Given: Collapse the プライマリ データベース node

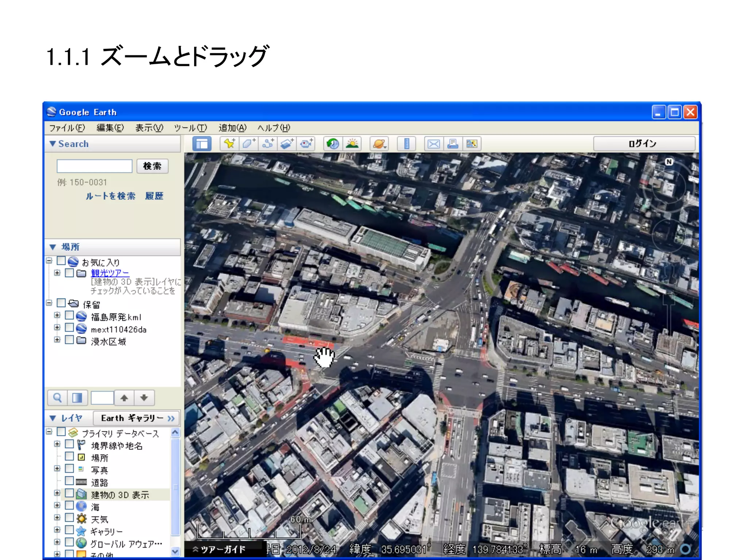Looking at the screenshot, I should [49, 432].
